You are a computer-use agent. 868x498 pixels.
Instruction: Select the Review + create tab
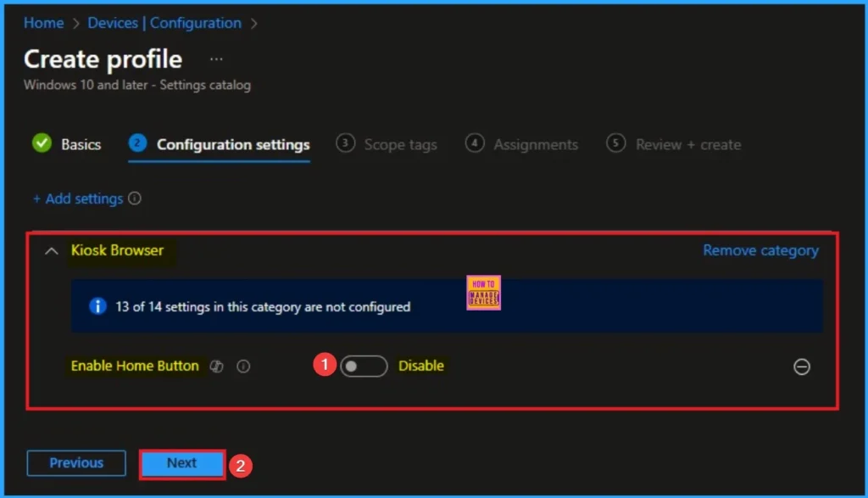point(688,144)
